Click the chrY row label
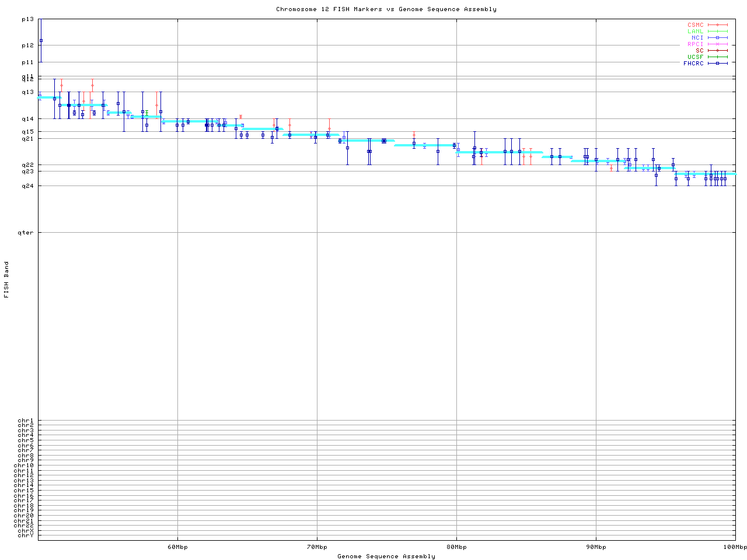Screen dimensions: 747x560 (x=26, y=535)
